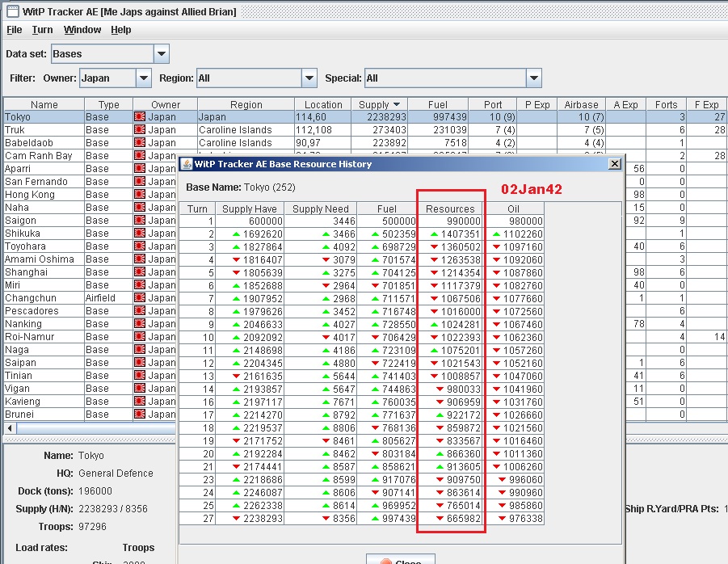Viewport: 728px width, 564px height.
Task: Click green up arrow beside Fuel 997439
Action: pos(375,519)
